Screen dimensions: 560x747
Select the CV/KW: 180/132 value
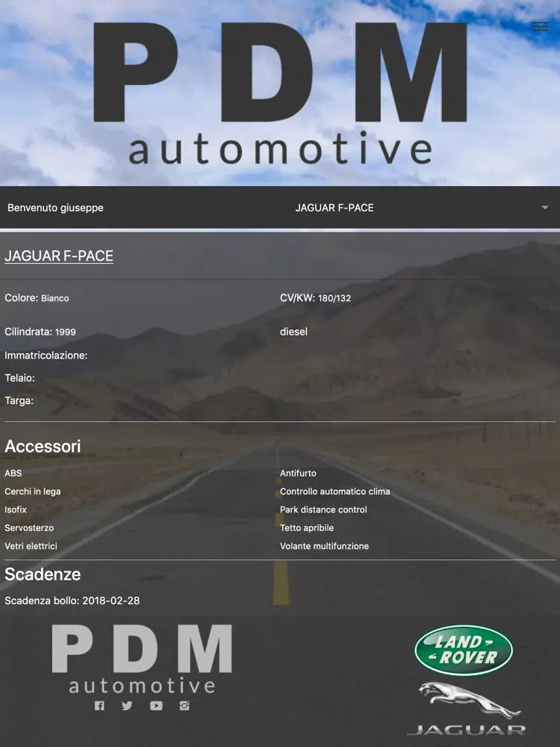click(x=315, y=298)
